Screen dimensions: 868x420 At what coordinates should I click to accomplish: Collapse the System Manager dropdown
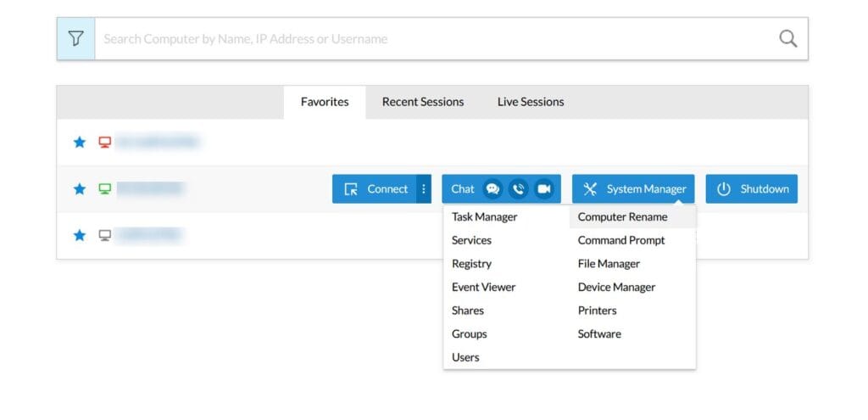[x=633, y=189]
